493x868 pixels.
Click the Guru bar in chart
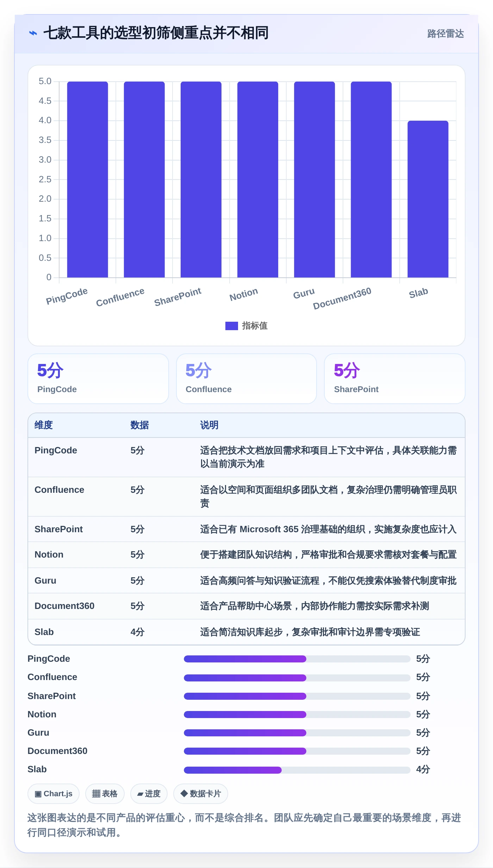click(314, 180)
